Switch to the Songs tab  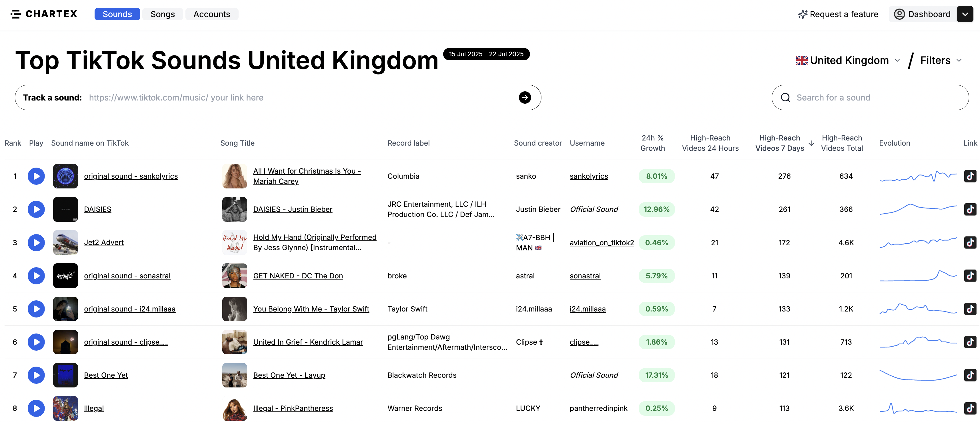[x=163, y=14]
